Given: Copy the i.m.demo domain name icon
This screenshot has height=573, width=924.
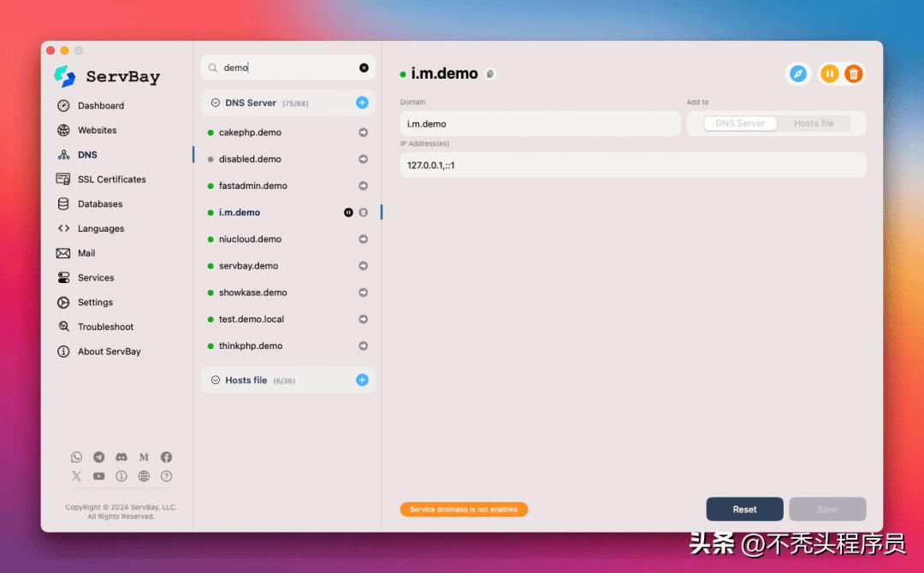Looking at the screenshot, I should 489,74.
